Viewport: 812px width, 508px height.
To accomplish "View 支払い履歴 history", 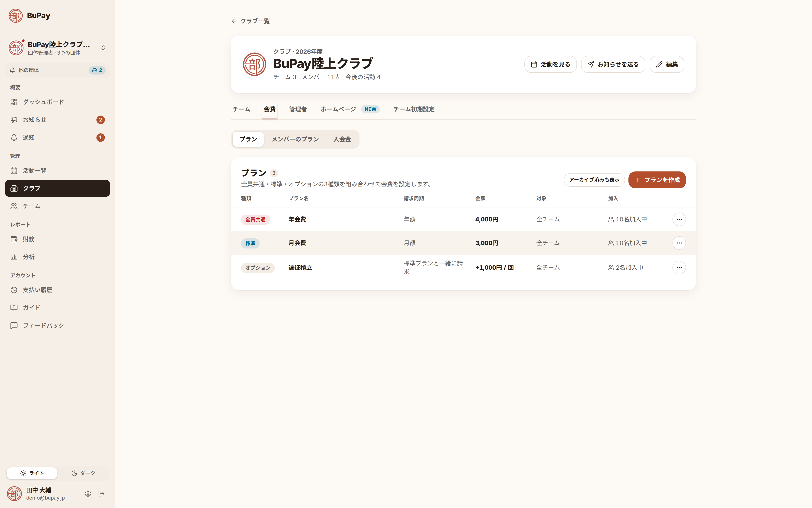I will (x=57, y=290).
